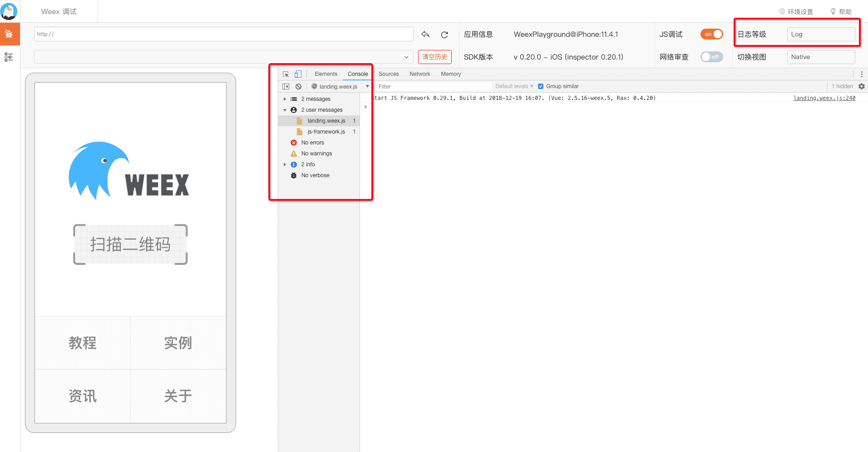Select the No verbose filter row
868x452 pixels.
coord(319,175)
